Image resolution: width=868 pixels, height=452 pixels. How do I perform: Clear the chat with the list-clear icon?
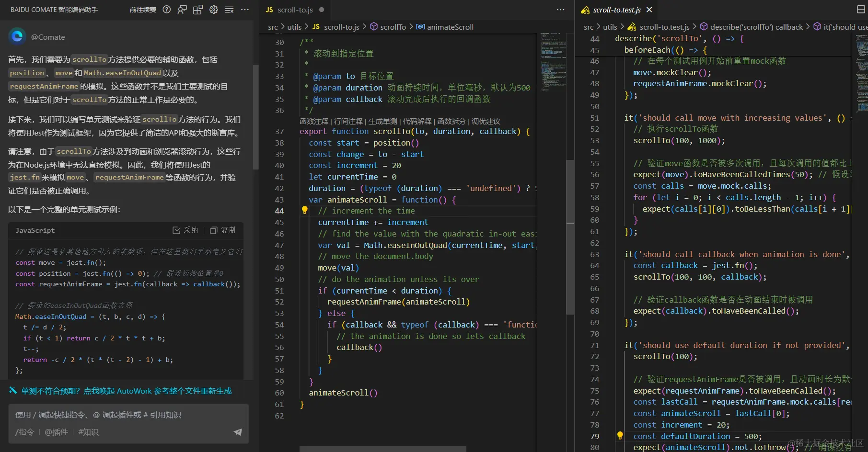[x=230, y=10]
